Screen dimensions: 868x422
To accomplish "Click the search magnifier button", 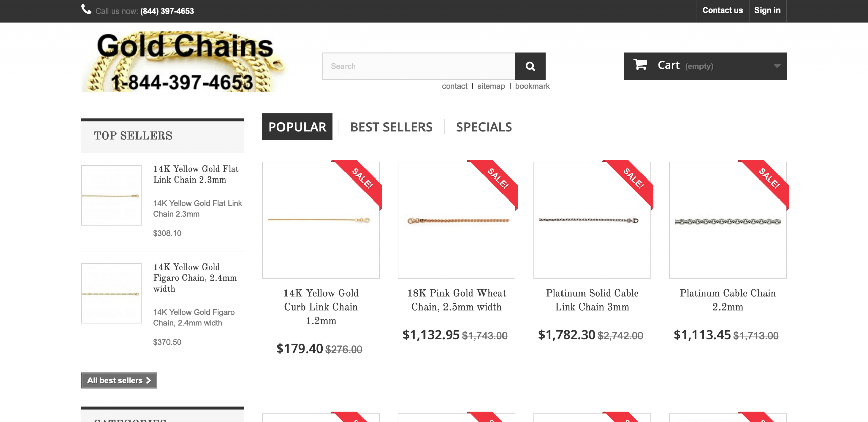I will click(530, 66).
